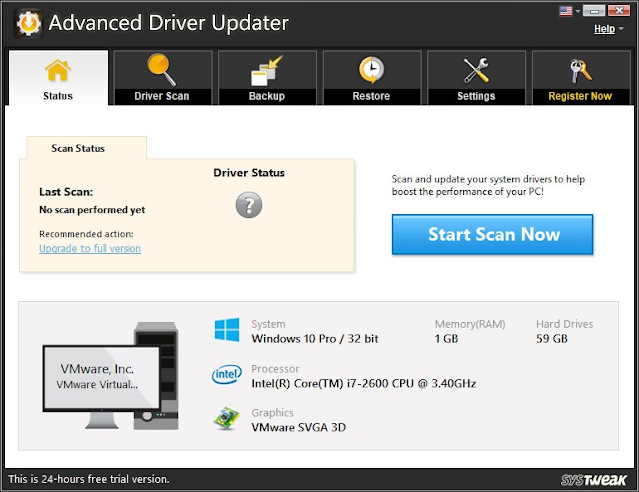Click the Driver Scan magnifier icon

click(x=161, y=70)
